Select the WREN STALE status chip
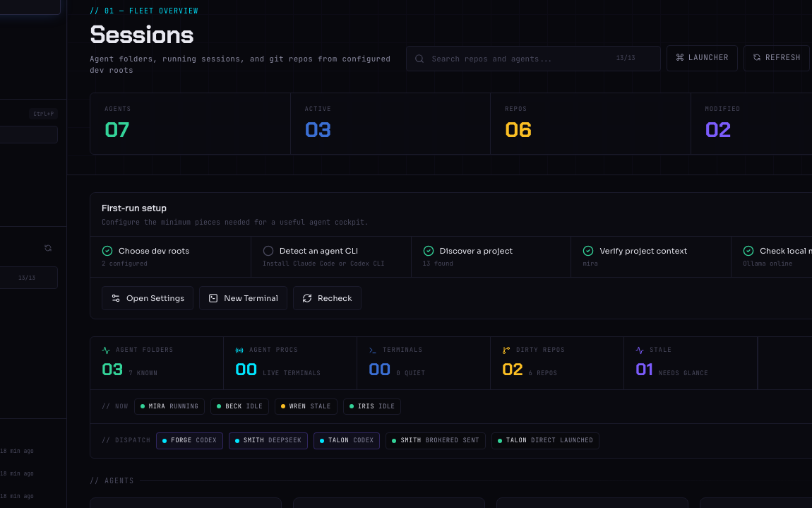Image resolution: width=812 pixels, height=508 pixels. click(306, 406)
